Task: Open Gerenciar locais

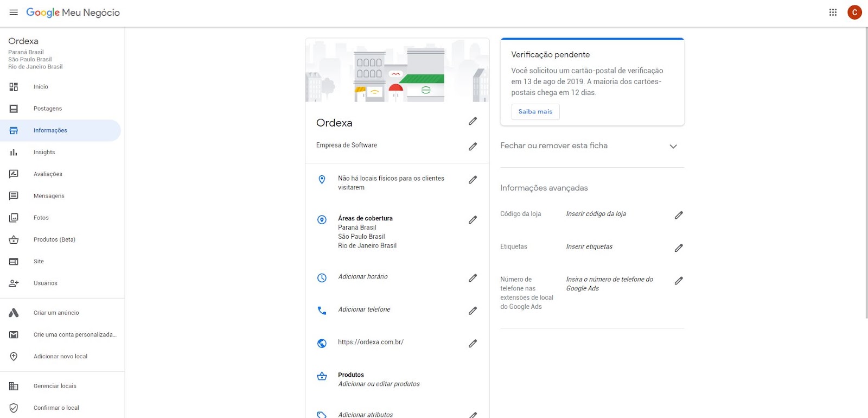Action: click(x=60, y=386)
